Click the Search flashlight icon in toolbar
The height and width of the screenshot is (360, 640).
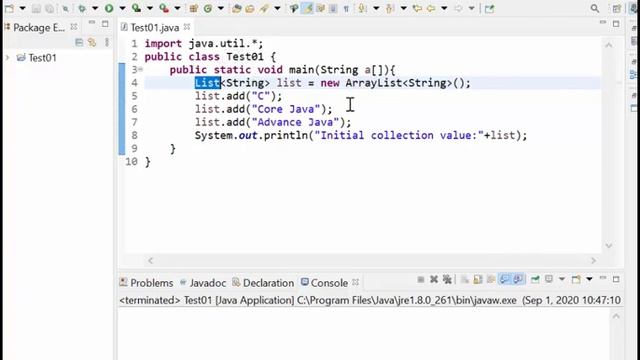point(264,8)
